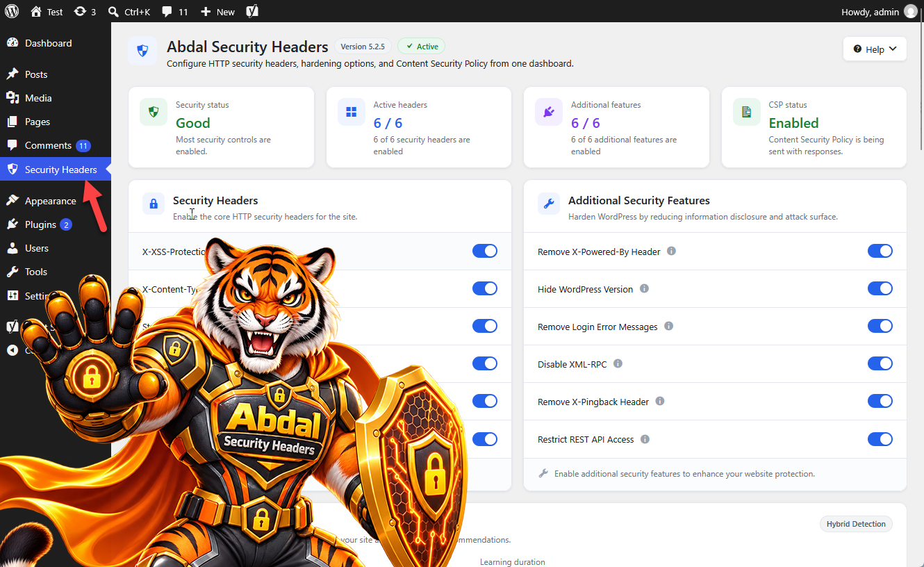The width and height of the screenshot is (924, 567).
Task: Click the Tools wrench icon in sidebar
Action: (13, 272)
